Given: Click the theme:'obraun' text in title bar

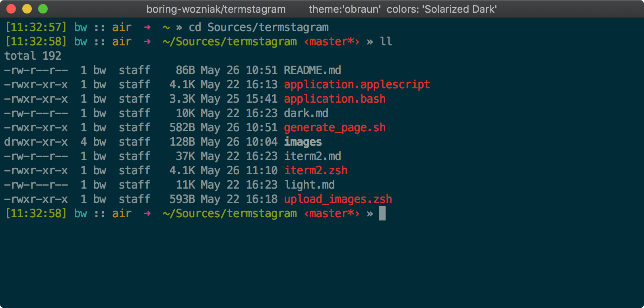Looking at the screenshot, I should (344, 9).
